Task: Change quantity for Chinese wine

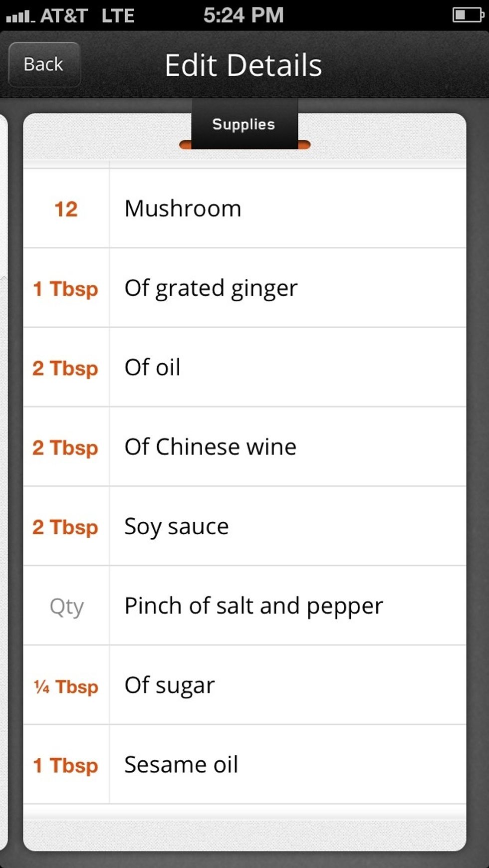Action: (x=66, y=447)
